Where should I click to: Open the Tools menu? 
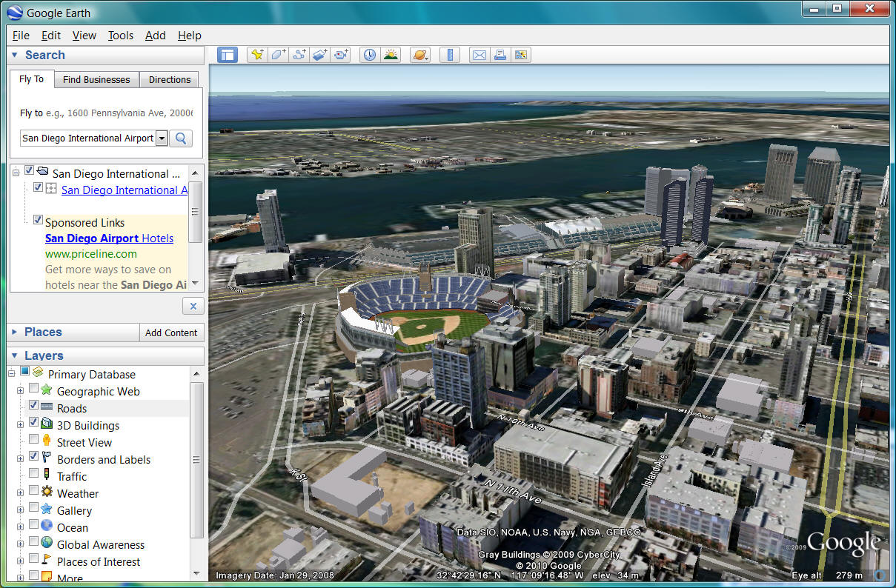(x=121, y=35)
